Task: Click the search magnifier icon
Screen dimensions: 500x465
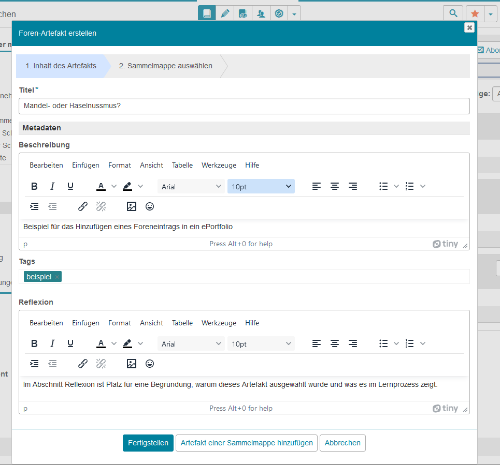Action: click(453, 13)
